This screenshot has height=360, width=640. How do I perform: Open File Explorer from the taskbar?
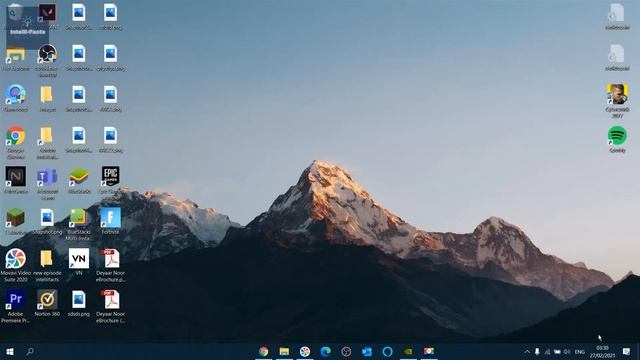[284, 351]
